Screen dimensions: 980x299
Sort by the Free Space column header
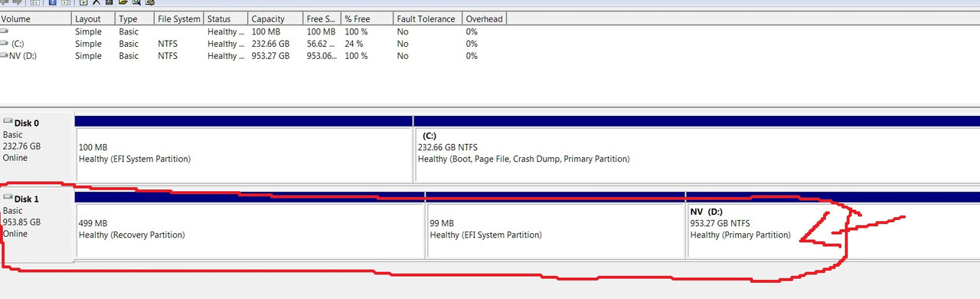322,18
